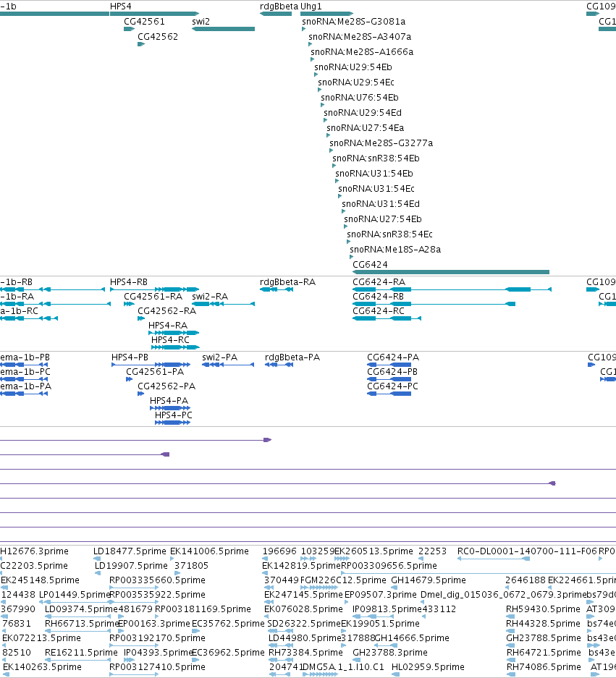Viewport: 616px width, 678px height.
Task: Click the RH74086.5prime EST label
Action: (544, 666)
